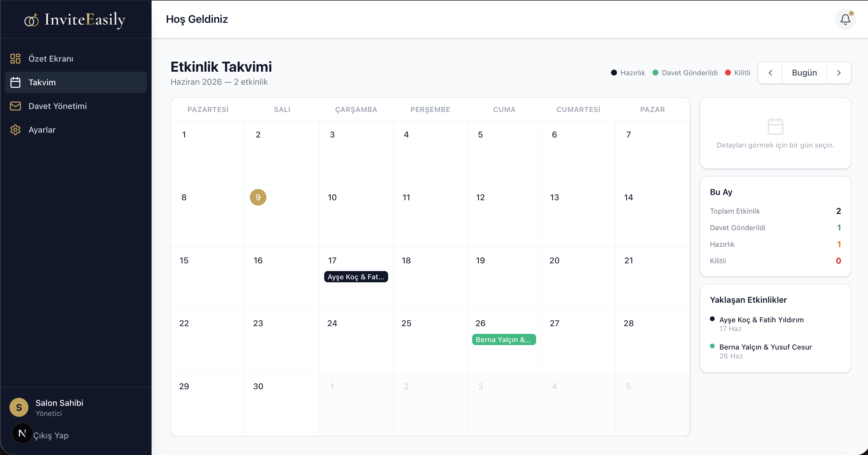Click the Davet Gönderildi count row in Bu Ay
Screen dimensions: 868x455
[775, 227]
